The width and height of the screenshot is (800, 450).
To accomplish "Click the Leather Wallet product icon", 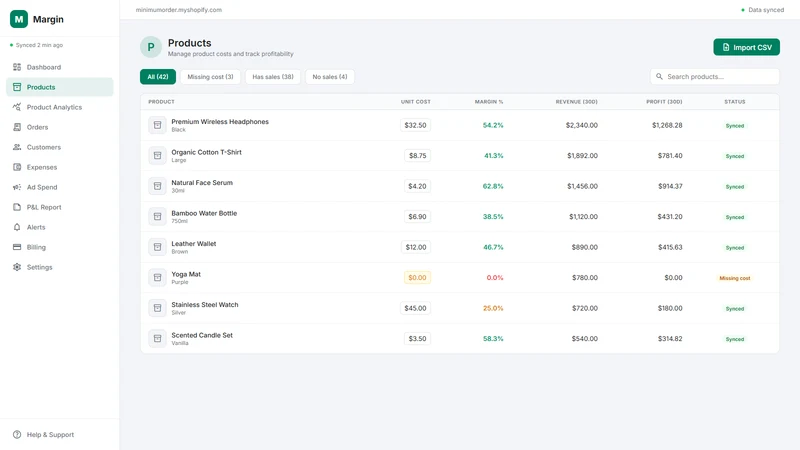I will [157, 247].
